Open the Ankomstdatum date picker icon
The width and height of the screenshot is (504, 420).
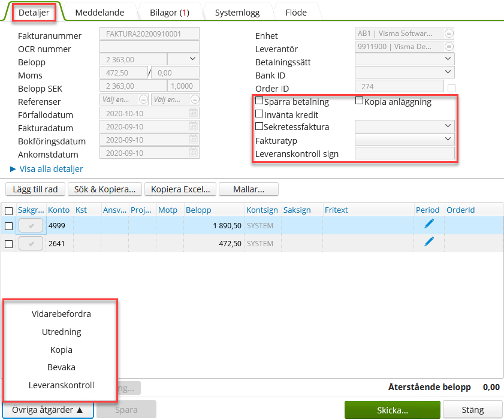[193, 153]
